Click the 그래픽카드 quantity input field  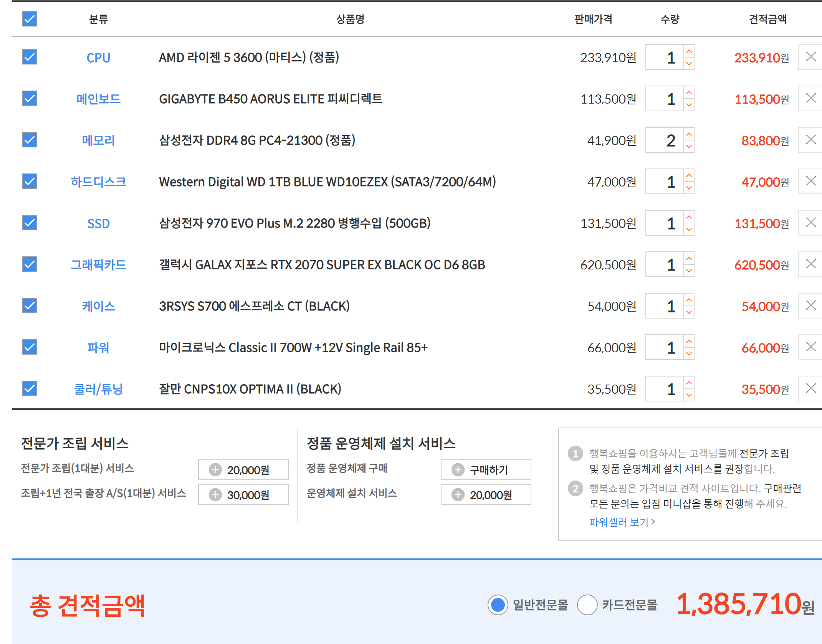[665, 264]
